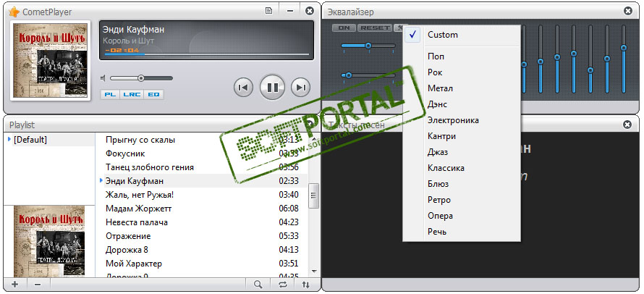Skip to the previous track

coord(242,87)
